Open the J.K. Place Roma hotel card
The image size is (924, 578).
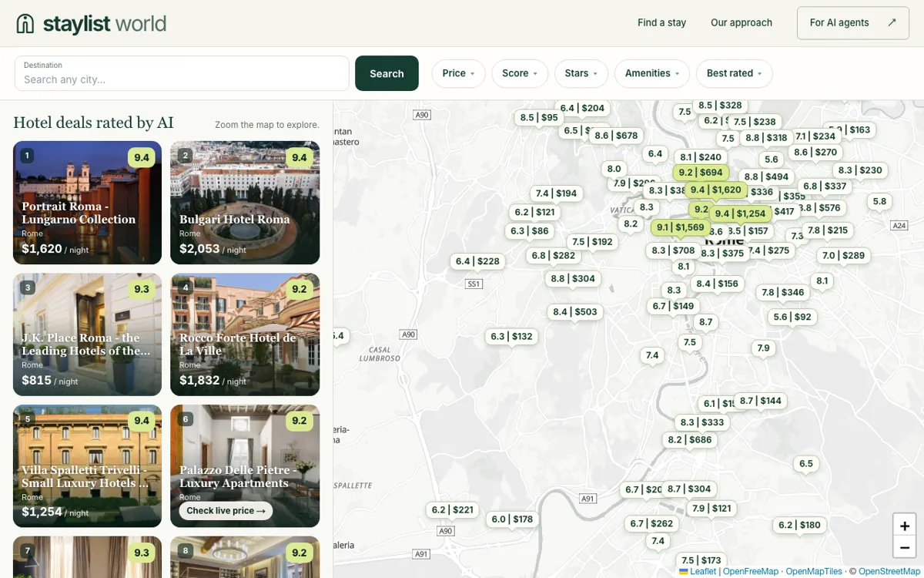tap(87, 334)
